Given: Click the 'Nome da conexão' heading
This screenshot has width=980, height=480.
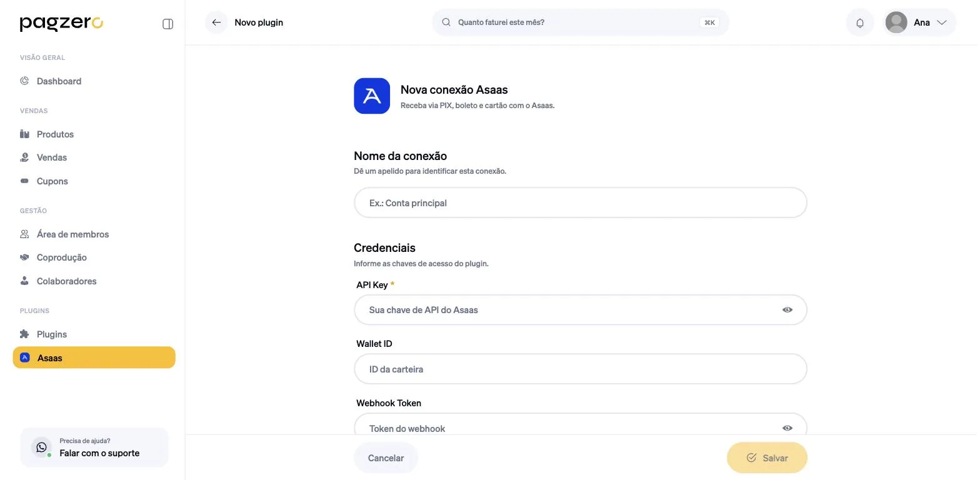Looking at the screenshot, I should (401, 156).
